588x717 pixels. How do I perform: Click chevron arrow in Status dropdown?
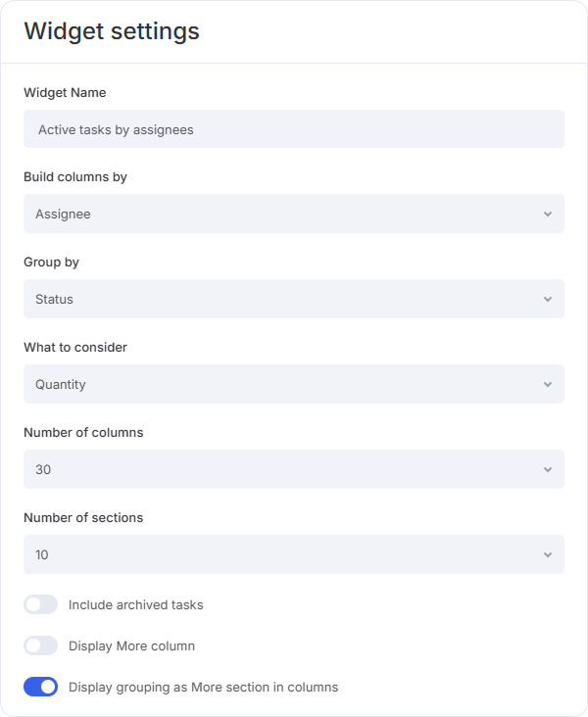pyautogui.click(x=547, y=299)
